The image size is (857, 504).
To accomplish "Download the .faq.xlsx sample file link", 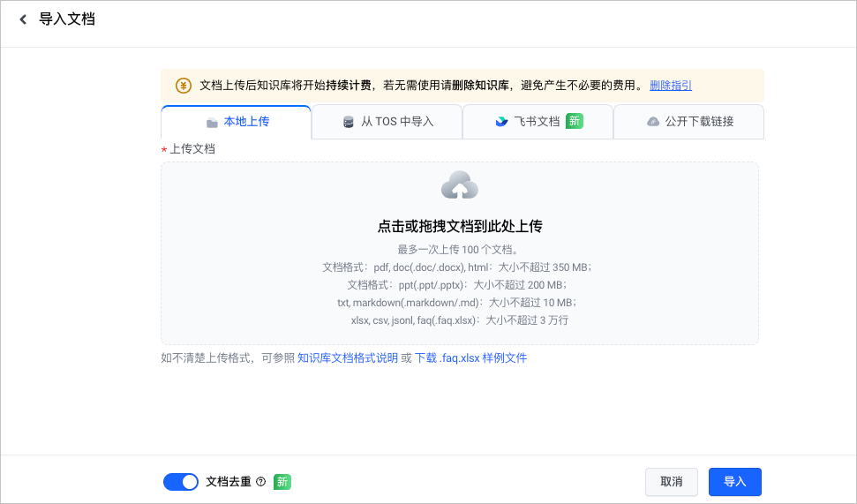I will pos(470,358).
